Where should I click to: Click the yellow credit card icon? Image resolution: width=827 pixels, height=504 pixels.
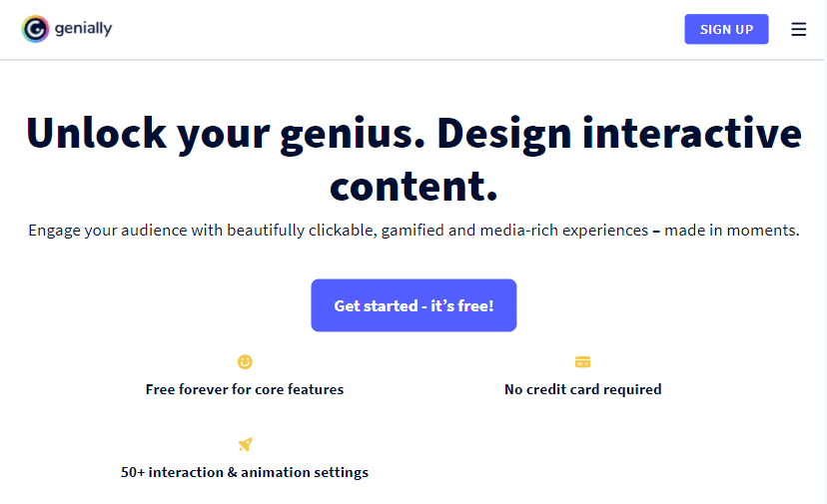(x=583, y=361)
